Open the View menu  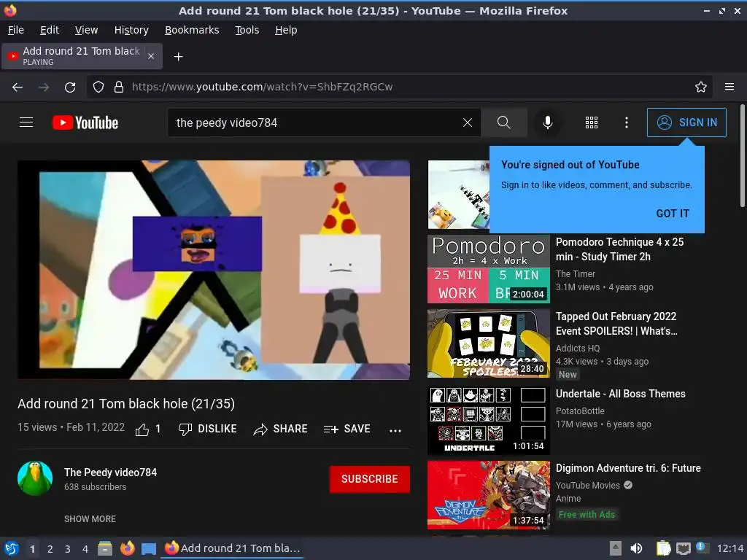point(86,30)
